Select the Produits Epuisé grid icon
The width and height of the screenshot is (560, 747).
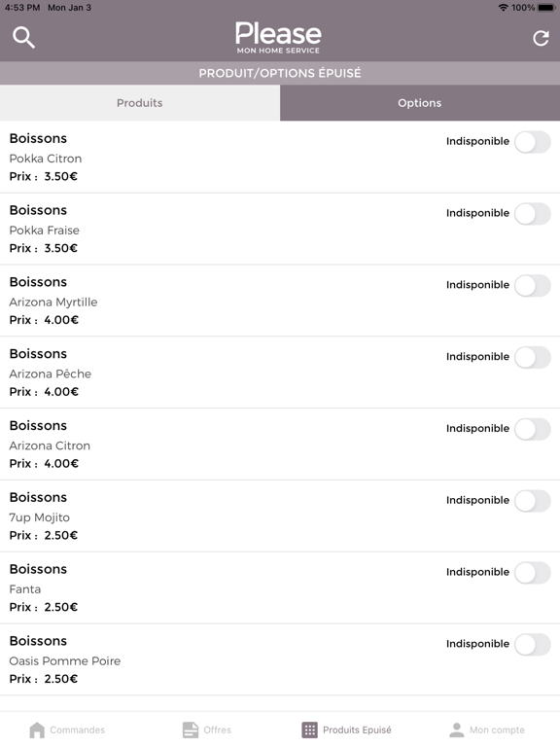click(309, 729)
